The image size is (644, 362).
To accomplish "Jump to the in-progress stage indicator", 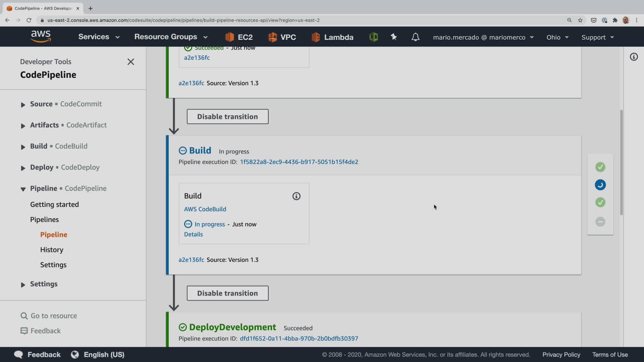I will point(600,185).
